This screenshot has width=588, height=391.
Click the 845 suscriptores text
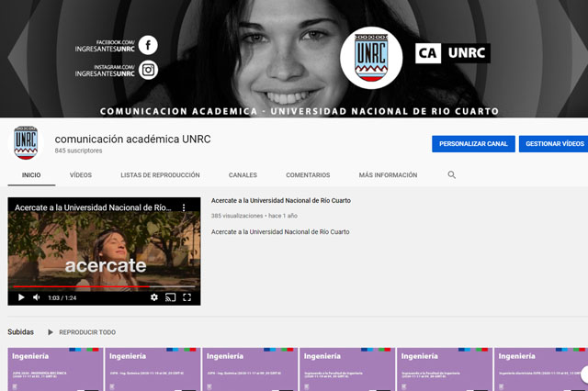78,151
